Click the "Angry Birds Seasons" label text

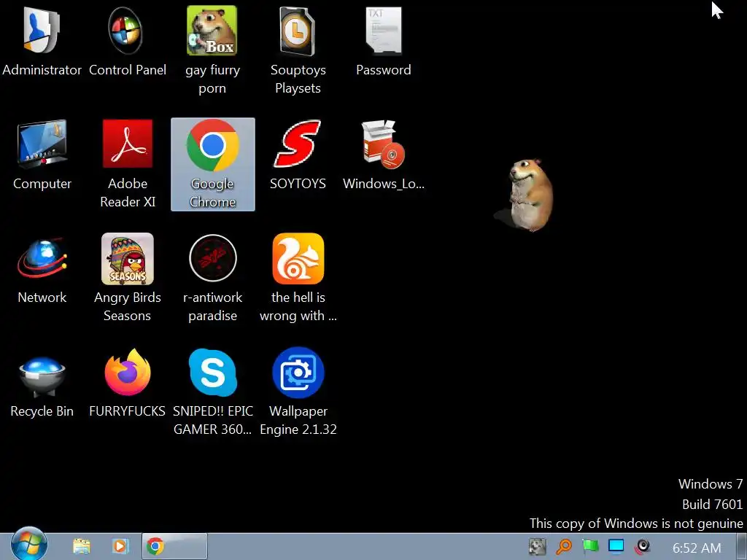[x=127, y=306]
